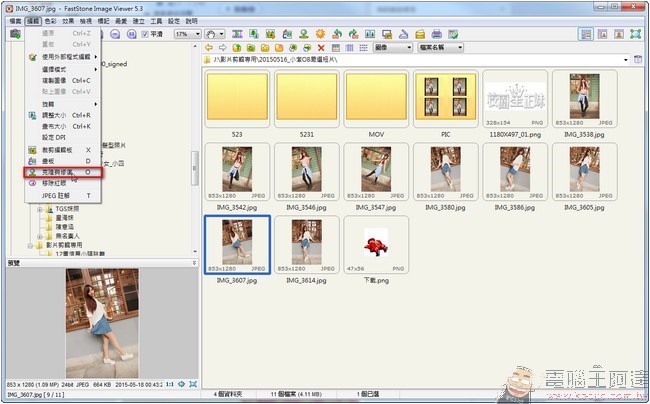This screenshot has height=404, width=650.
Task: Go up one folder level icon
Action: click(x=237, y=48)
